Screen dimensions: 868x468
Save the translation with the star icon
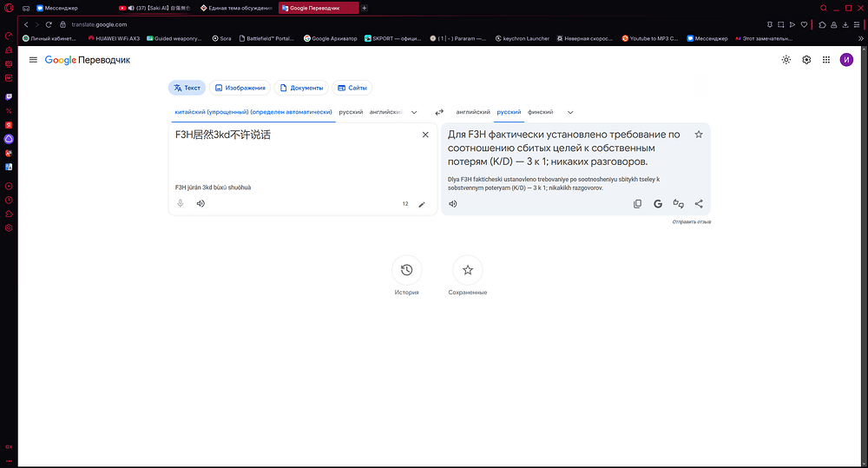pos(699,135)
